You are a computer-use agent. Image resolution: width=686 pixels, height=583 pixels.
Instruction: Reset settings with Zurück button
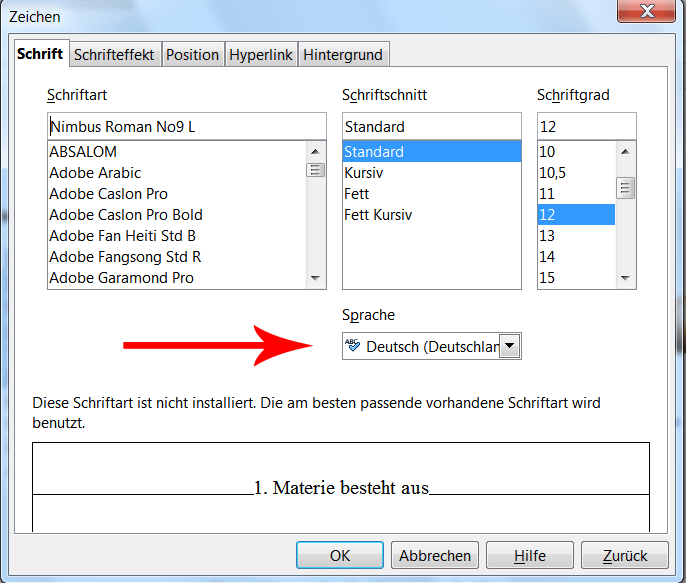click(625, 556)
